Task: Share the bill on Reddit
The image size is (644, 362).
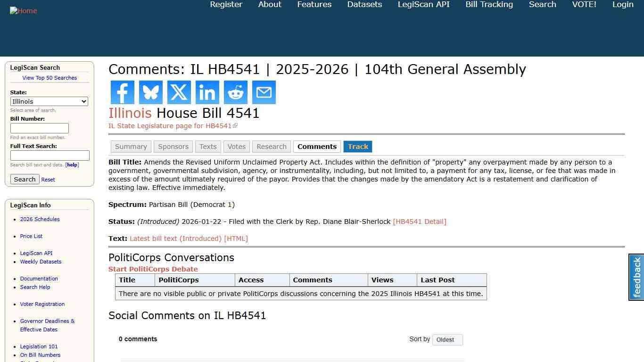Action: click(235, 92)
